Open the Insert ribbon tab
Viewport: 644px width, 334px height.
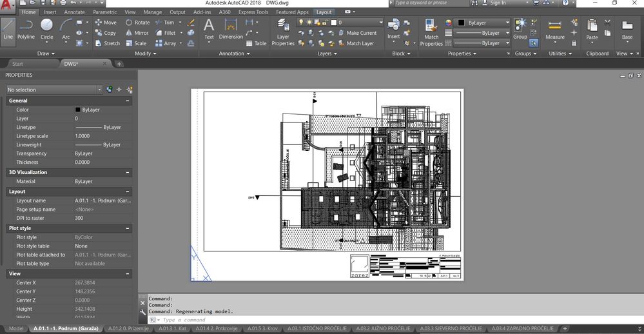[50, 12]
